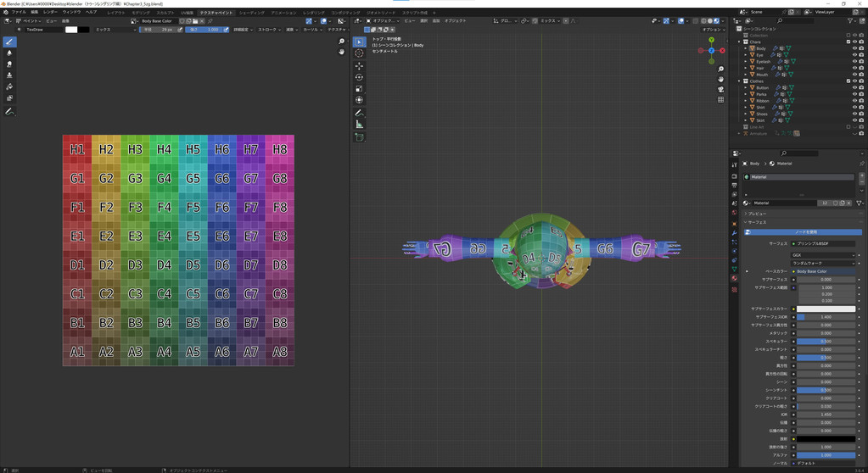Select the 3D cursor tool
This screenshot has width=868, height=473.
[359, 53]
